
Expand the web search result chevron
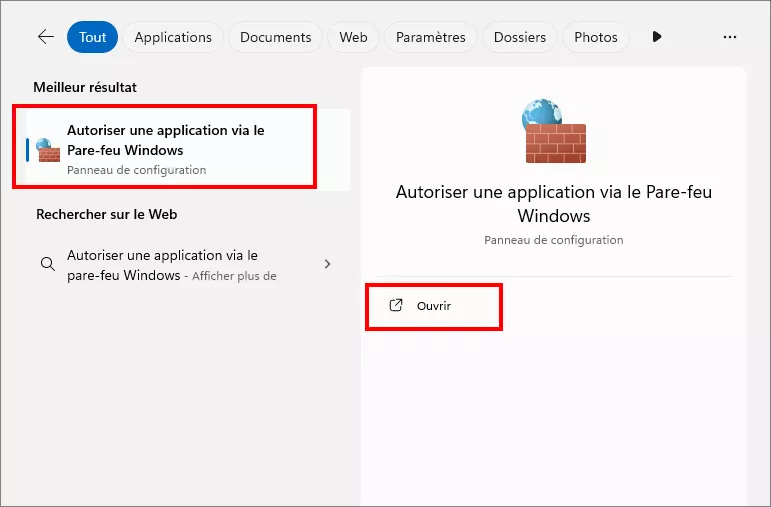click(x=327, y=264)
